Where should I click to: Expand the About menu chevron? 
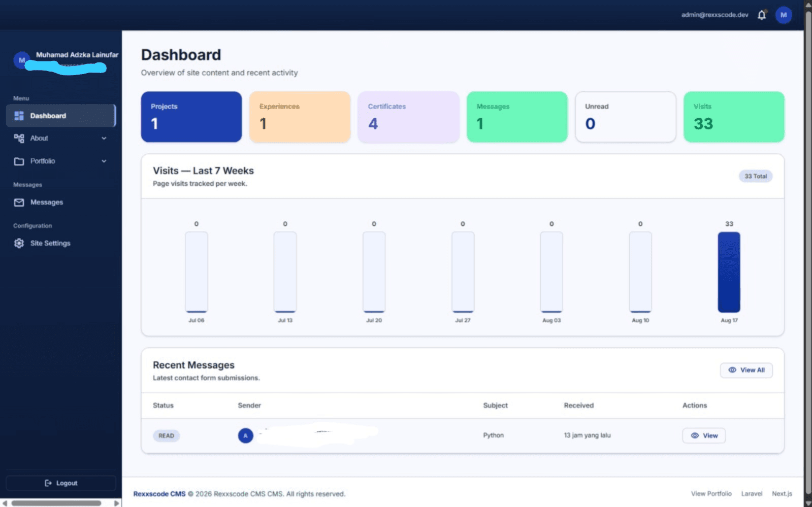tap(104, 138)
